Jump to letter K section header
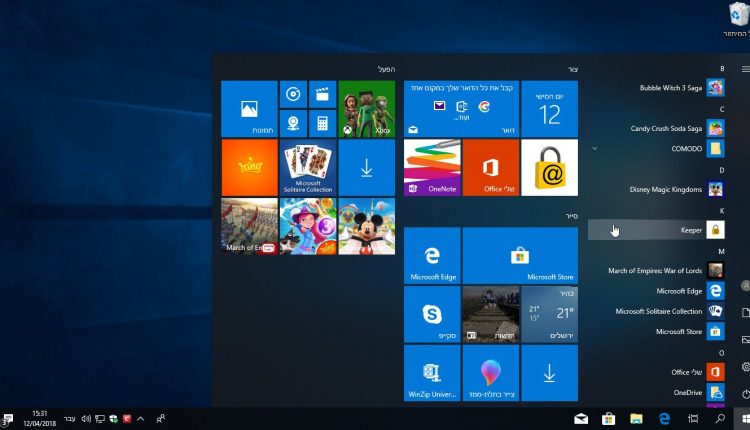The width and height of the screenshot is (750, 430). 722,211
